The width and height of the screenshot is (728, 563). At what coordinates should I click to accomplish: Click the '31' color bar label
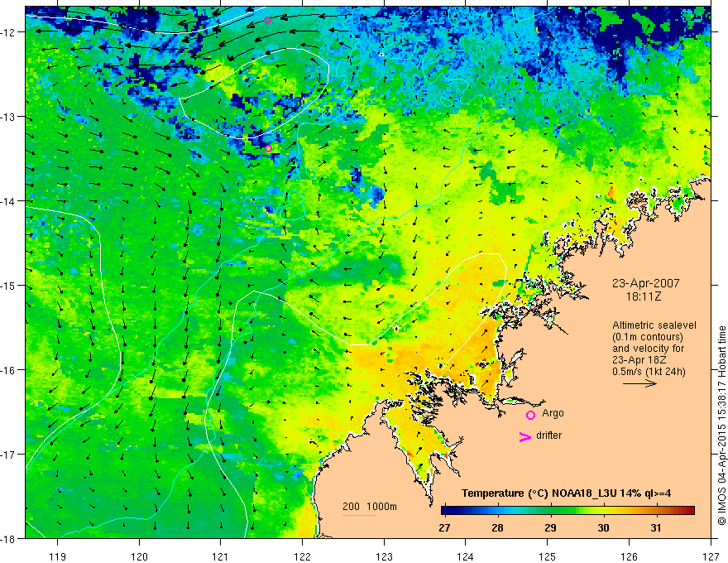[x=655, y=527]
